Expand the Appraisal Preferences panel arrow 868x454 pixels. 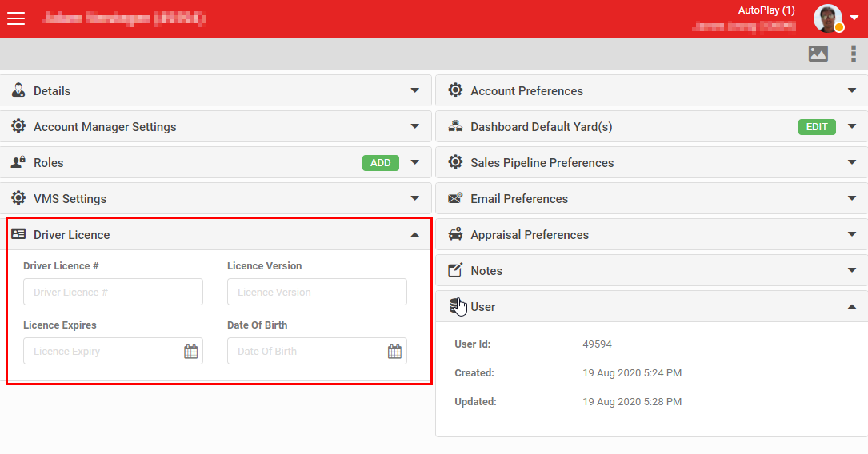(x=852, y=234)
